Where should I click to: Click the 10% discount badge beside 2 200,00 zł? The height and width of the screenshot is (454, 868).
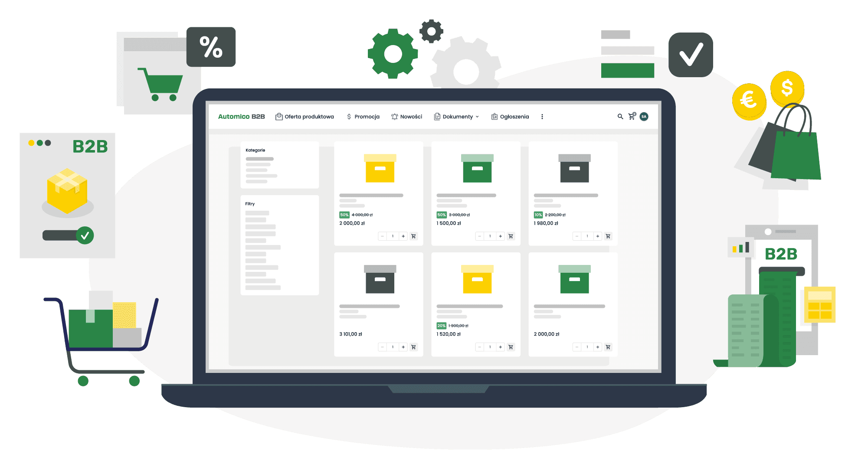(x=538, y=215)
